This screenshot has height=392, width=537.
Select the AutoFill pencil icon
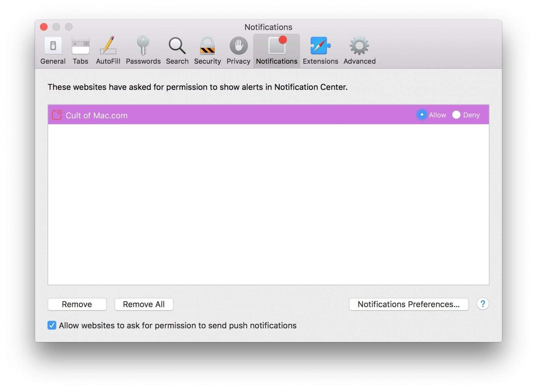click(108, 46)
